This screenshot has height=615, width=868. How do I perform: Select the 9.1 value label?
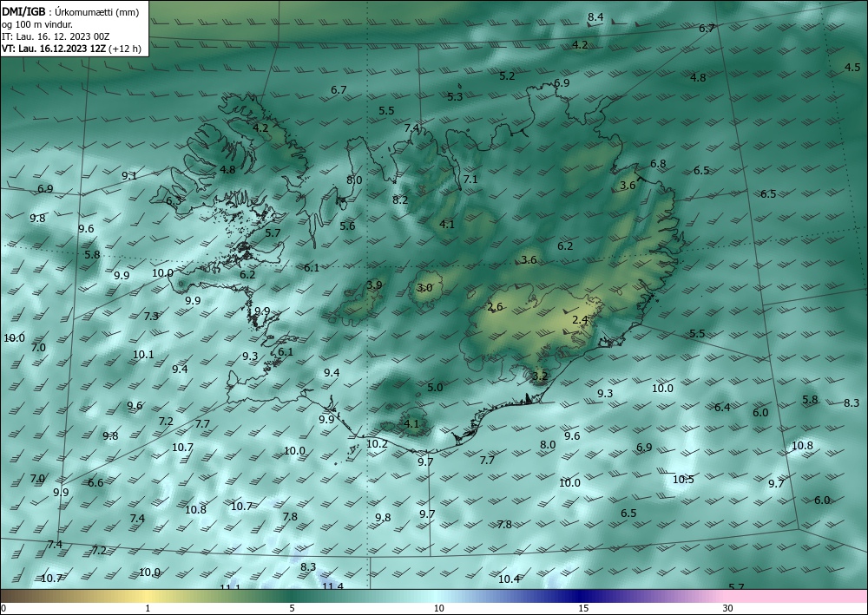129,176
